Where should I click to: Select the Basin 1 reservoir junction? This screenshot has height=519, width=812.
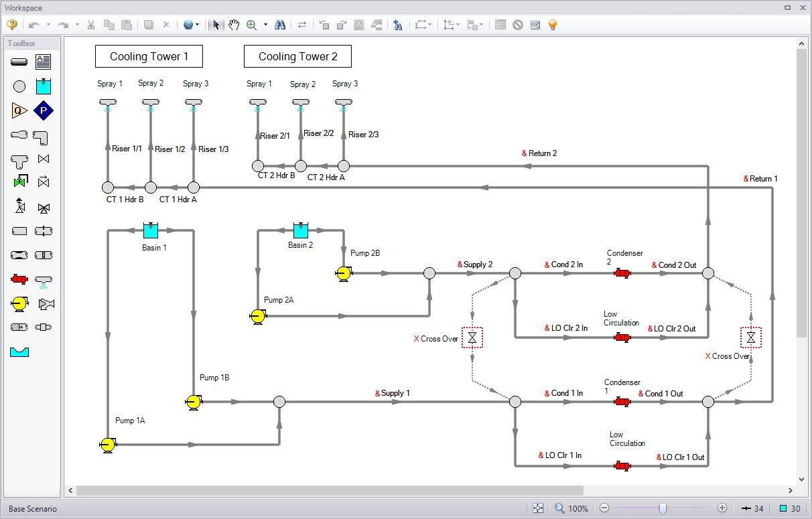pyautogui.click(x=151, y=230)
